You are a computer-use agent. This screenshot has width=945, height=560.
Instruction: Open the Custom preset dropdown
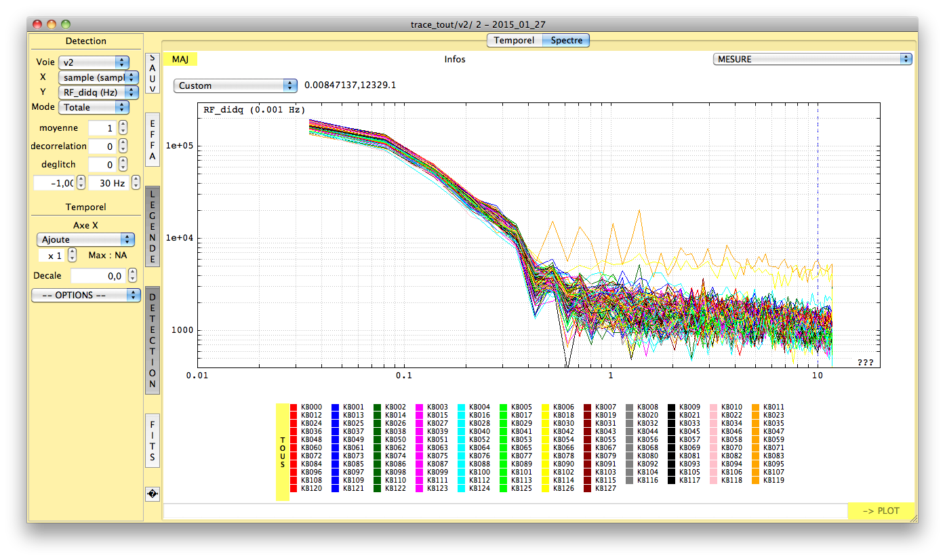tap(235, 85)
